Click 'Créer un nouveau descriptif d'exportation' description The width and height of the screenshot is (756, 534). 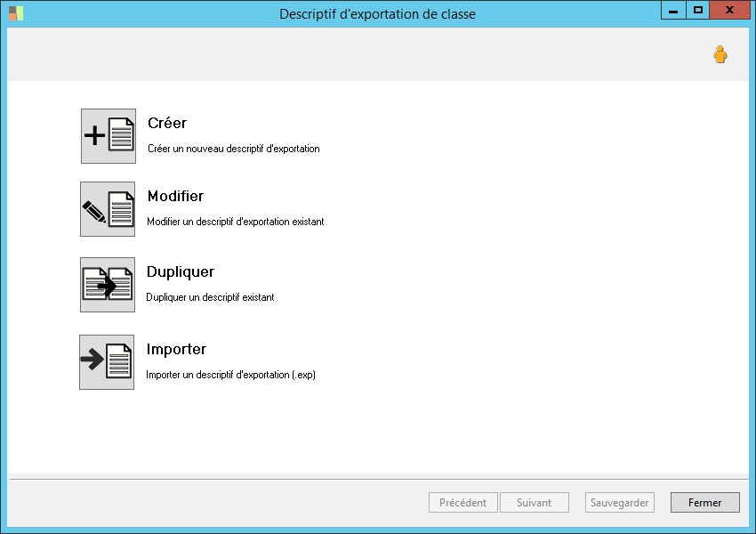point(234,149)
